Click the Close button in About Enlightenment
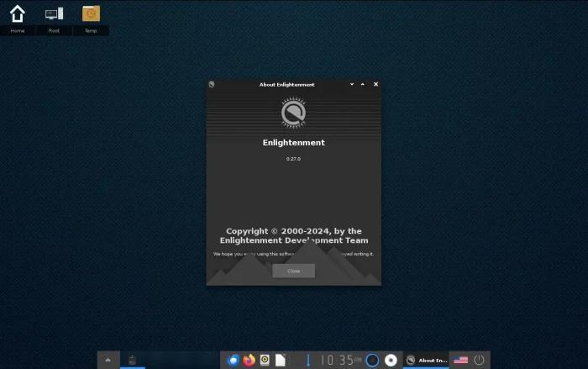Image resolution: width=588 pixels, height=369 pixels. click(x=294, y=271)
